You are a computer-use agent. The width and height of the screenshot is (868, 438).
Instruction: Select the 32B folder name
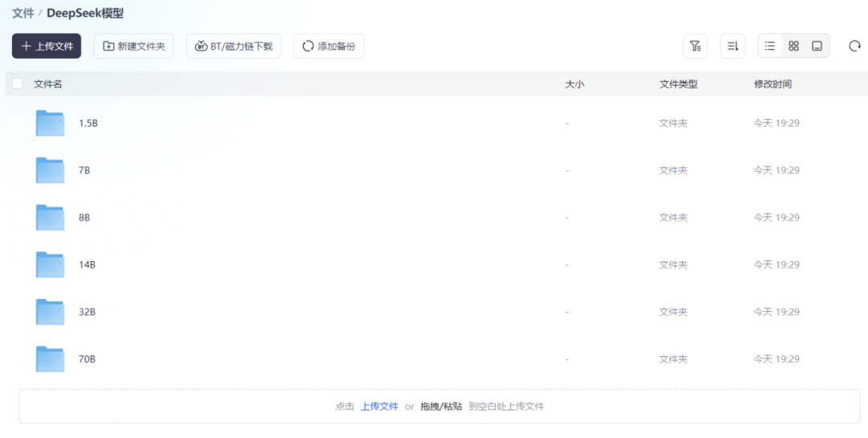coord(87,312)
